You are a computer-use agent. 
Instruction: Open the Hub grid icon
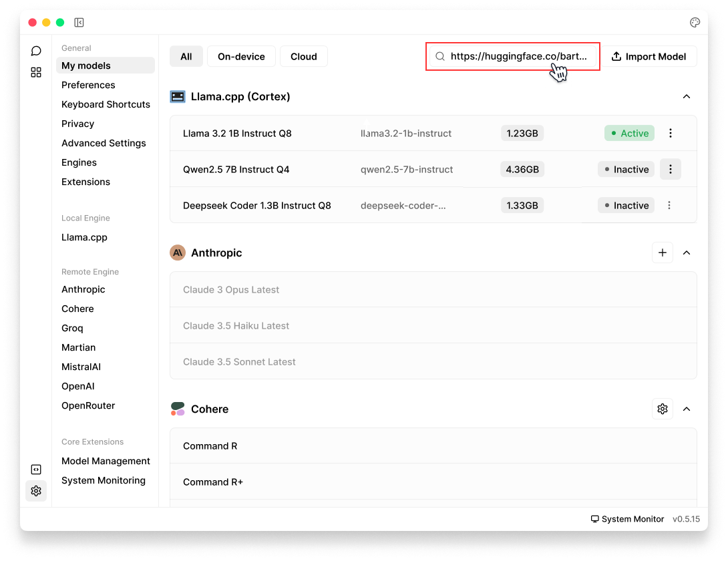36,72
